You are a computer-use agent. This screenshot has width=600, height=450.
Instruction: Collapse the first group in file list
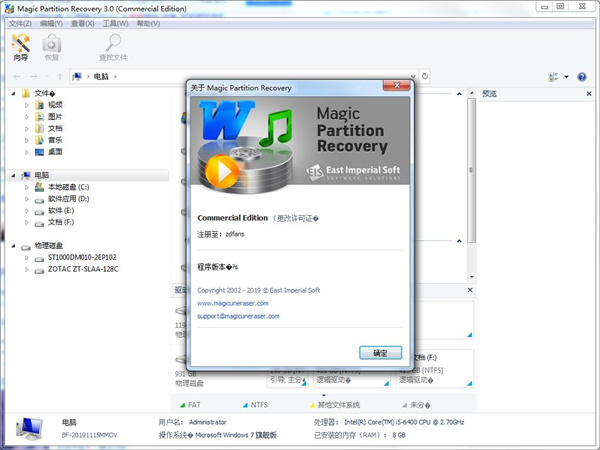point(459,94)
